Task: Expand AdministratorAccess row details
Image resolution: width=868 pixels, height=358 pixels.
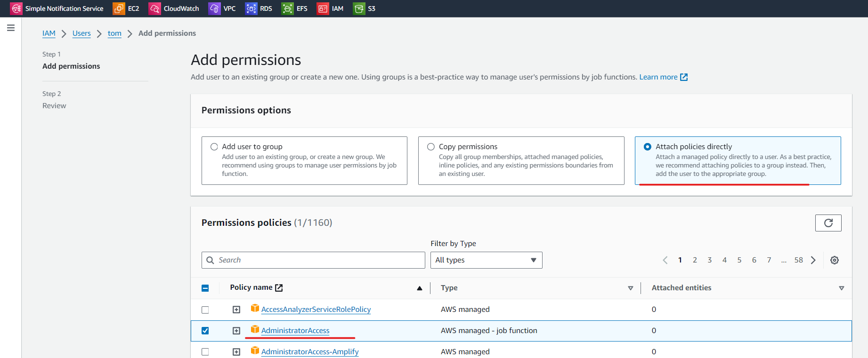Action: click(236, 331)
